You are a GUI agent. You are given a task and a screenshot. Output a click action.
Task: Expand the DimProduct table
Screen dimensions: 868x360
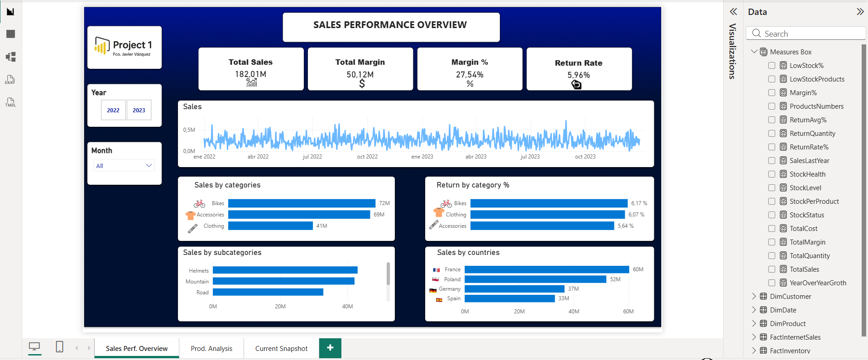tap(754, 323)
